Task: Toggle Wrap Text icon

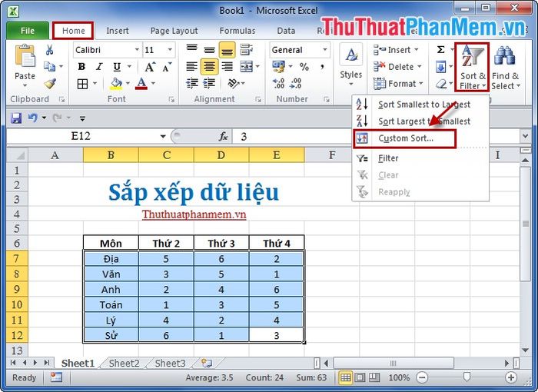Action: (247, 49)
